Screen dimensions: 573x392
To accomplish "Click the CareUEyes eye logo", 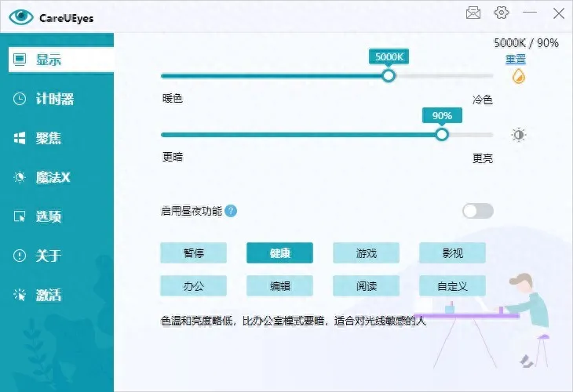I will (x=21, y=16).
